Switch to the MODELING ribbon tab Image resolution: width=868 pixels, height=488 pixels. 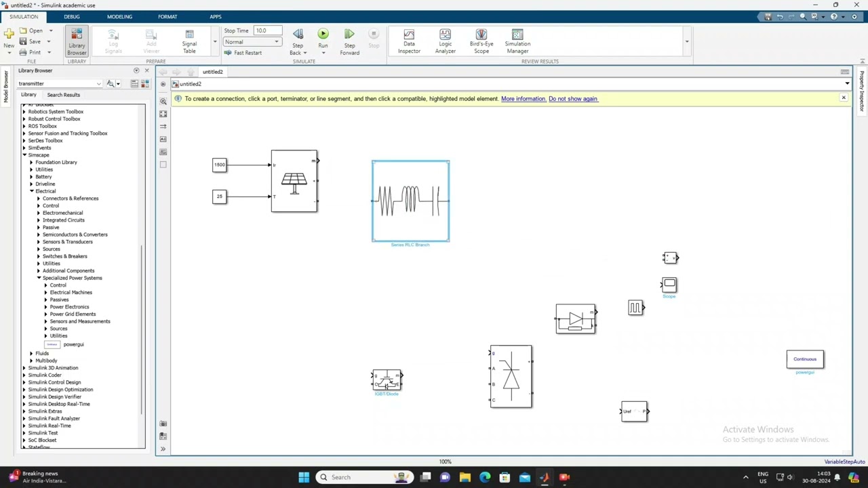click(x=119, y=16)
